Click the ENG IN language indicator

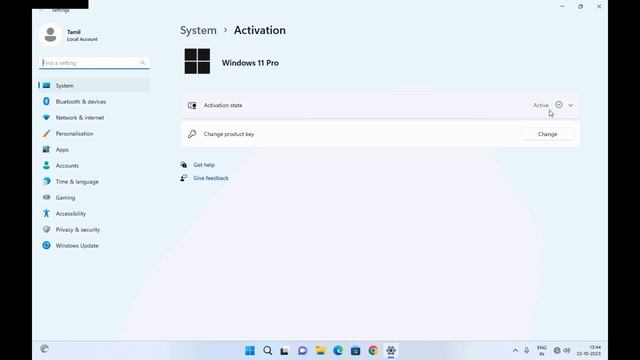click(542, 351)
